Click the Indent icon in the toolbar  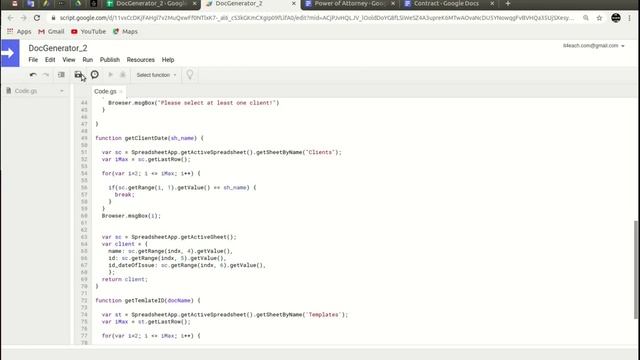[61, 75]
